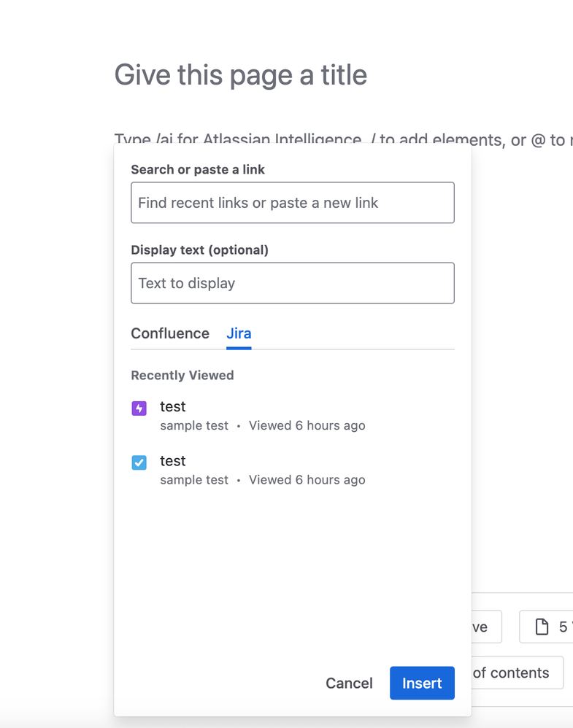Click 'sample test' subtitle under the epic result
Viewport: 573px width, 728px height.
click(x=194, y=425)
